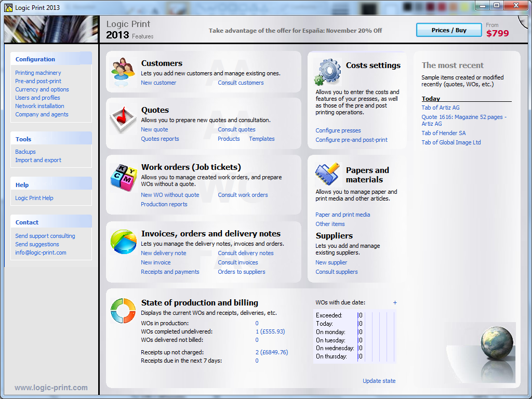The image size is (532, 399).
Task: Click Configure presses link
Action: tap(338, 130)
